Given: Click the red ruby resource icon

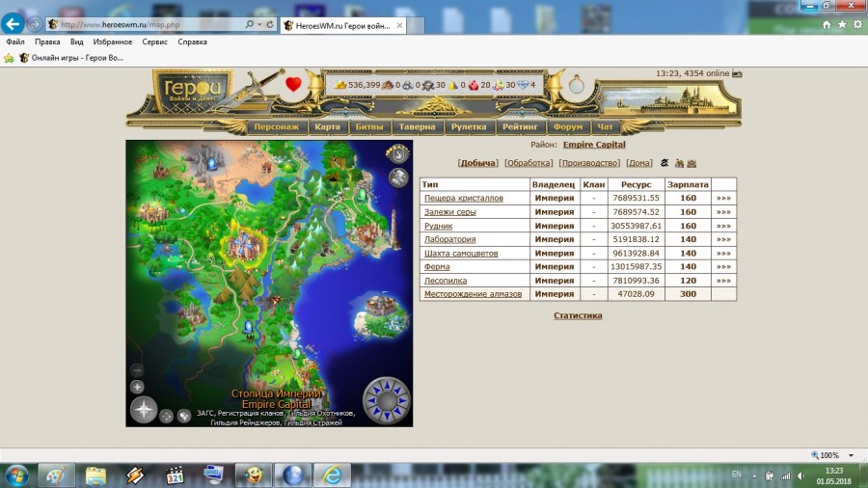Looking at the screenshot, I should (474, 85).
